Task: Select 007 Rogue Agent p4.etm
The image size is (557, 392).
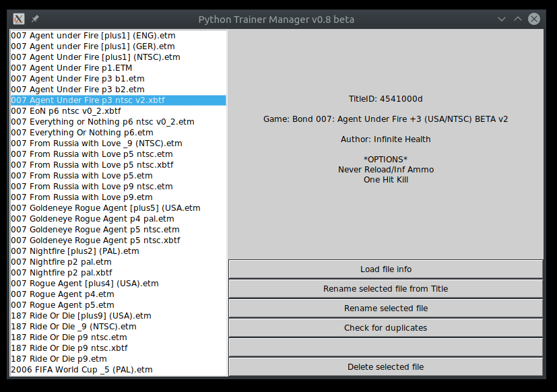Action: click(119, 294)
